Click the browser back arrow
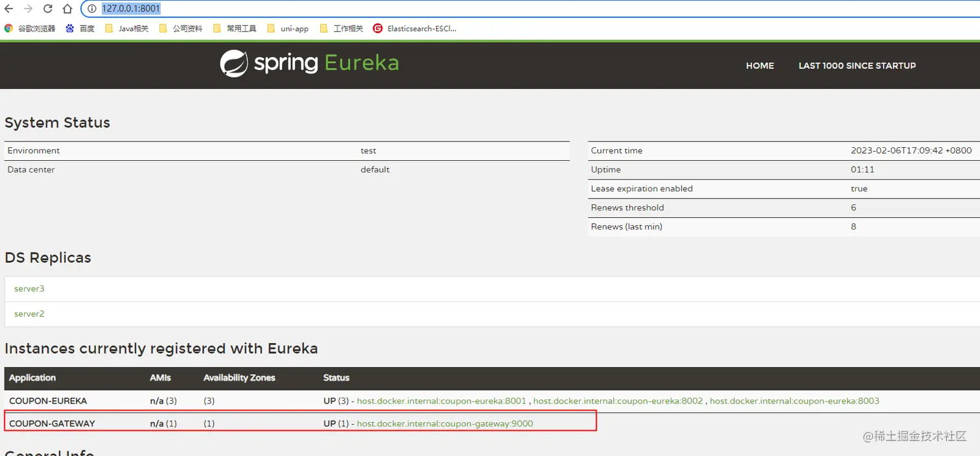The height and width of the screenshot is (456, 980). point(8,8)
